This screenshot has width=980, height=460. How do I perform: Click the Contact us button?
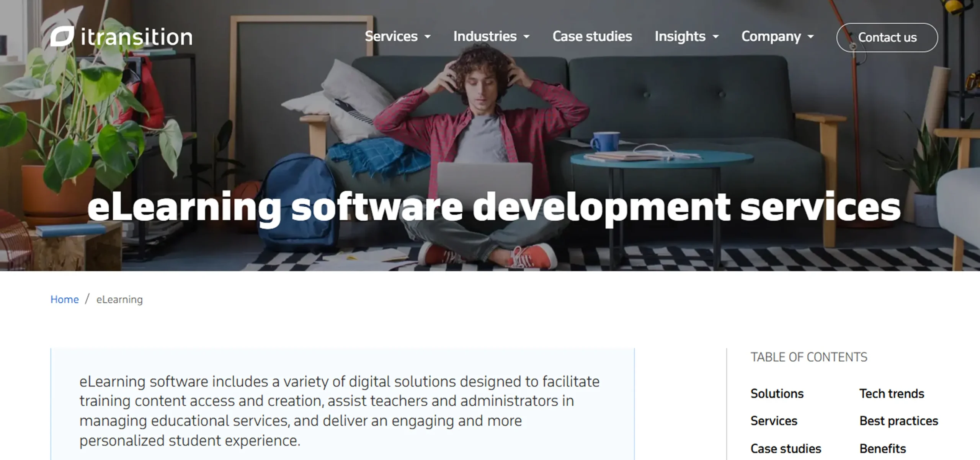(x=887, y=38)
